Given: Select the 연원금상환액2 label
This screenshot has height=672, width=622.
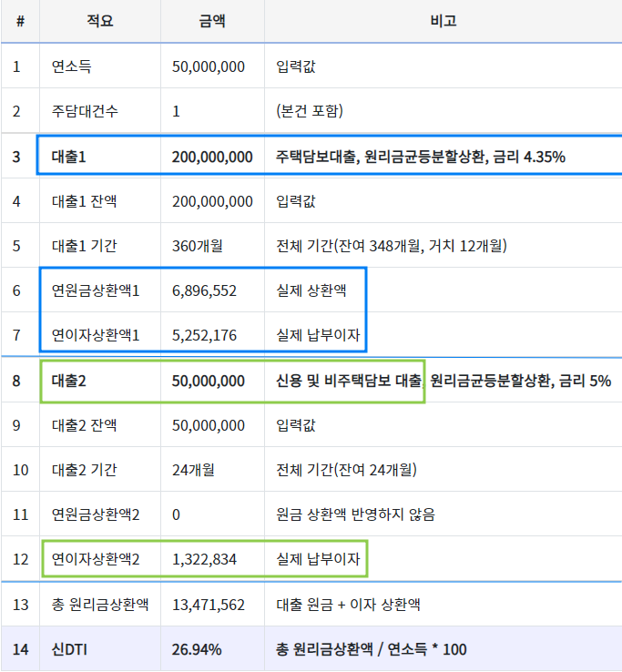Looking at the screenshot, I should [96, 514].
